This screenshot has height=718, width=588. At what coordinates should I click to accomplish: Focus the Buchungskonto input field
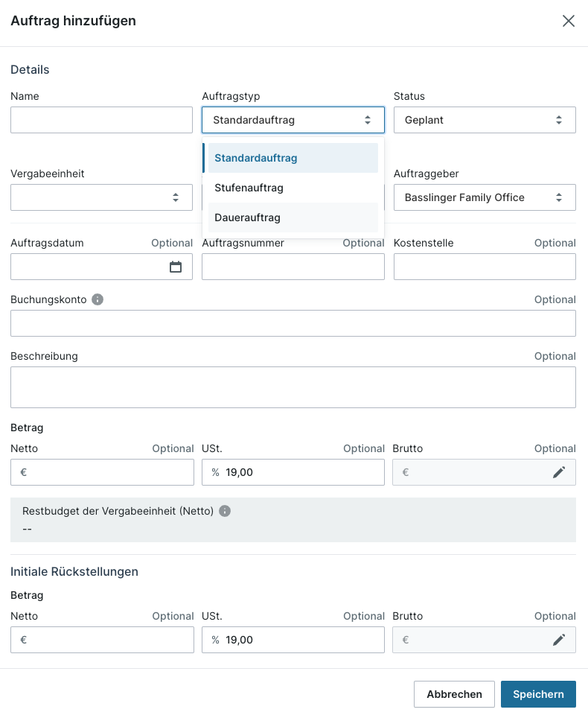click(293, 323)
